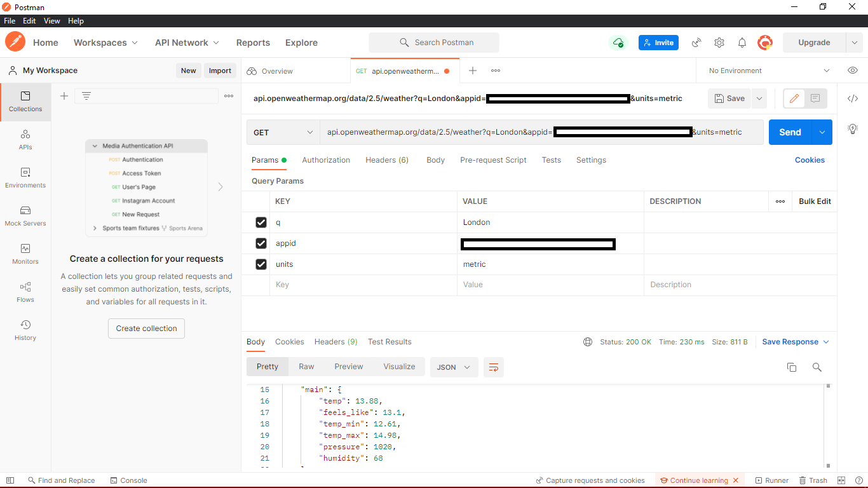The width and height of the screenshot is (868, 488).
Task: Uncheck the appid parameter checkbox
Action: click(x=261, y=243)
